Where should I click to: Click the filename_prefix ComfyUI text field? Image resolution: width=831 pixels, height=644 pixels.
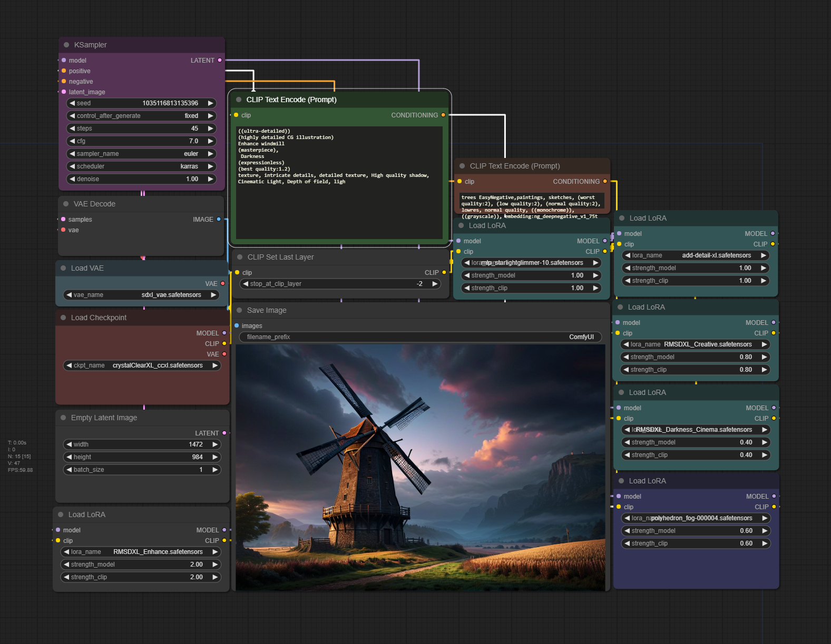pos(420,337)
